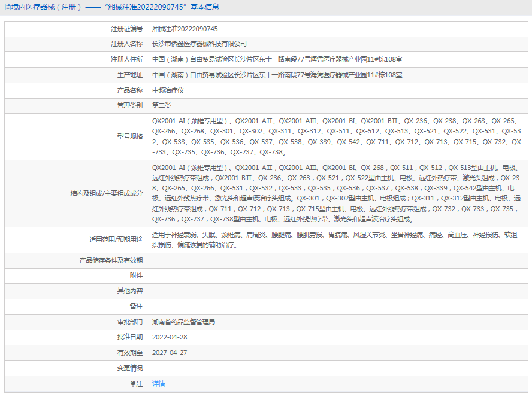Select the expiry date 2027-04-27
Screen dimensions: 532x395
click(170, 353)
